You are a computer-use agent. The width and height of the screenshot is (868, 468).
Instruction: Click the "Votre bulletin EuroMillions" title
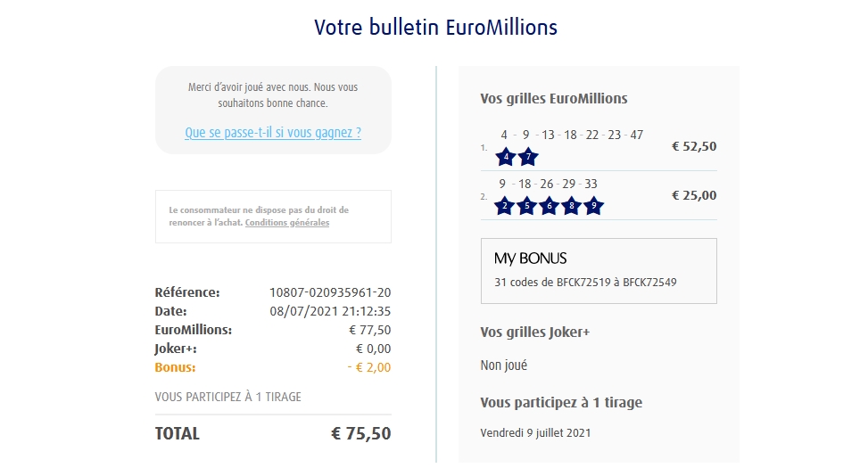coord(435,28)
